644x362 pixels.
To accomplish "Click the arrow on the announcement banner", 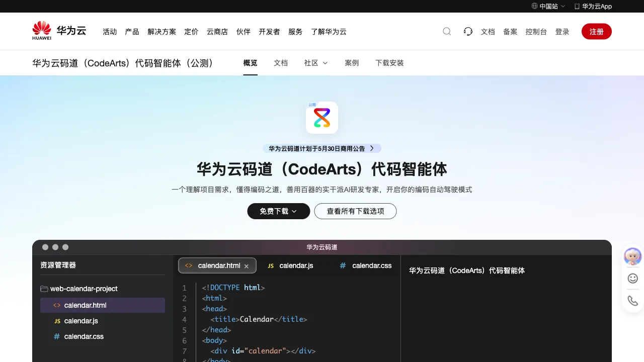I will 372,148.
